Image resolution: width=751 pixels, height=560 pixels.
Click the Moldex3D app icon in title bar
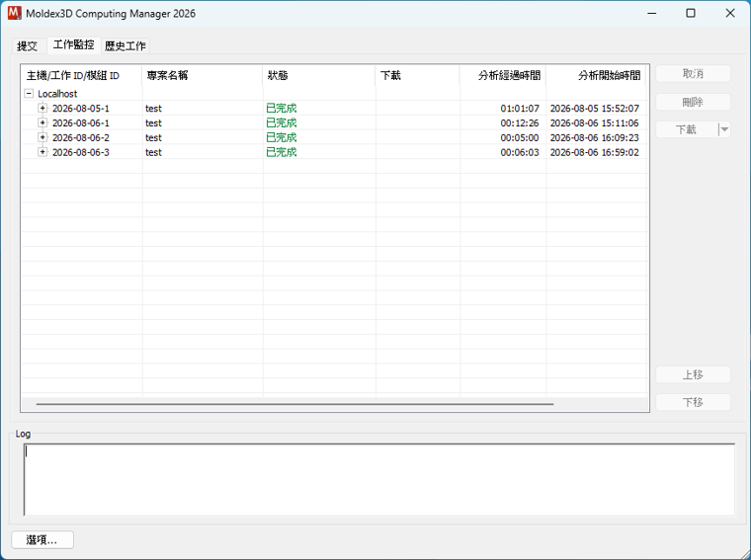click(15, 13)
